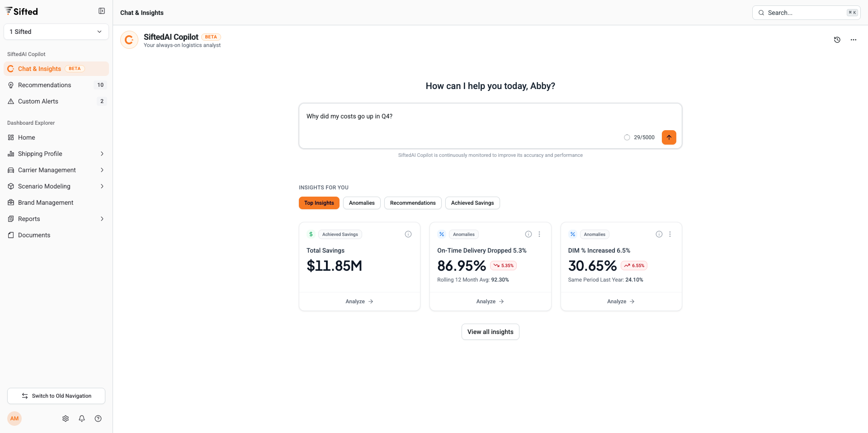Open the AM user avatar
This screenshot has width=868, height=433.
coord(14,419)
